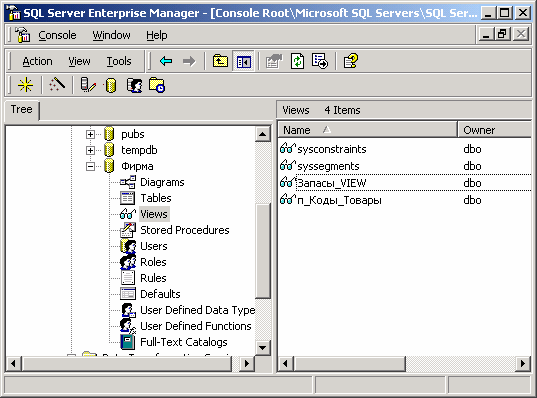Select User Defined Functions node
The image size is (537, 398).
[196, 326]
